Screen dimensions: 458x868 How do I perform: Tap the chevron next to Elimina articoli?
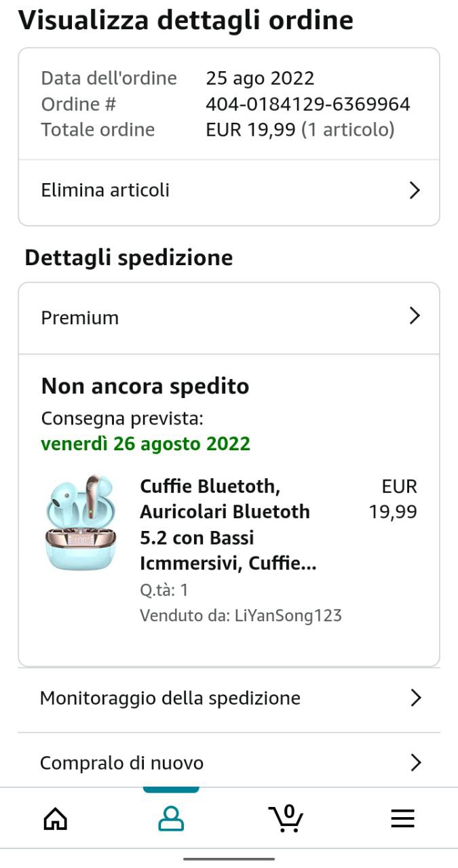(x=415, y=191)
